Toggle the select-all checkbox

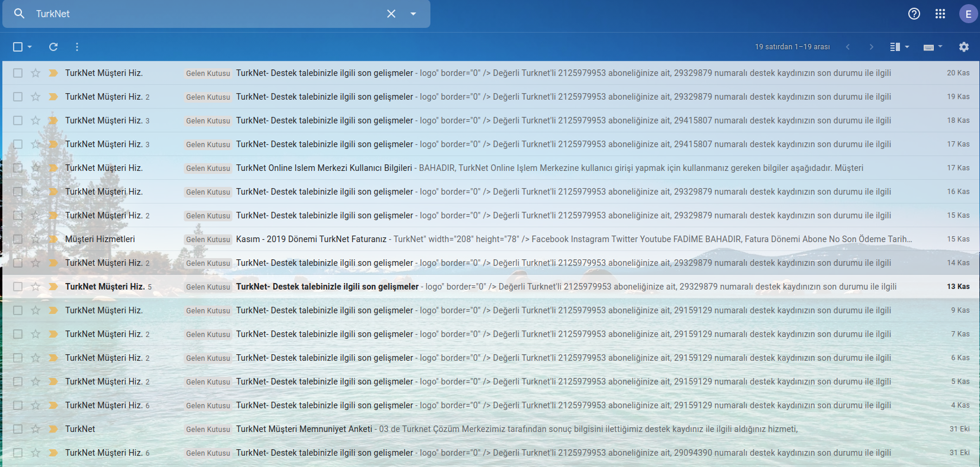18,47
